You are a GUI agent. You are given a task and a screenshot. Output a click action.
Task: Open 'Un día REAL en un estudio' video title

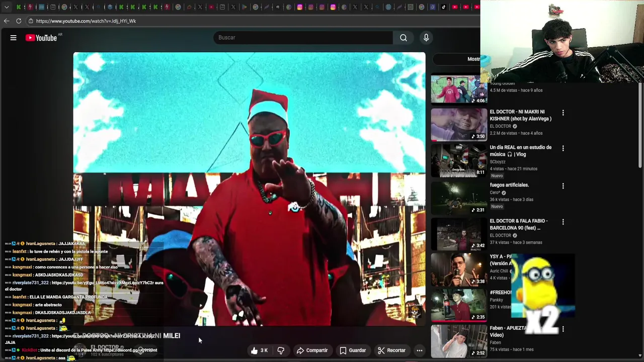(521, 151)
